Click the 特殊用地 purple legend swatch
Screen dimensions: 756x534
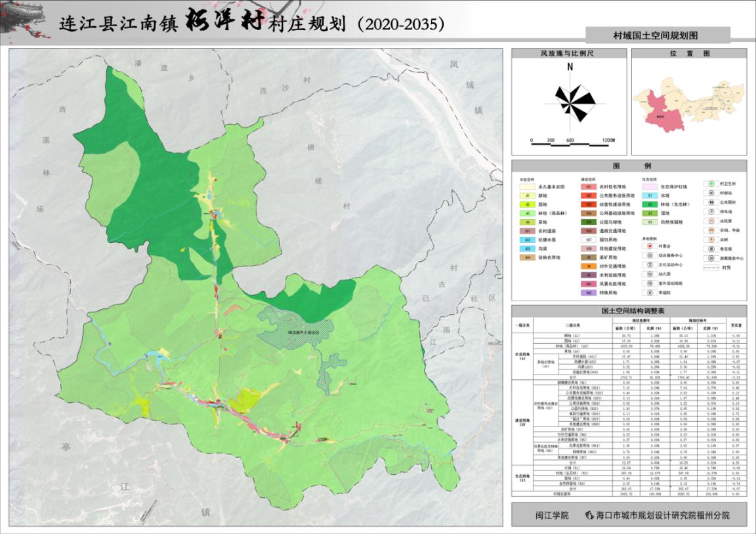589,293
